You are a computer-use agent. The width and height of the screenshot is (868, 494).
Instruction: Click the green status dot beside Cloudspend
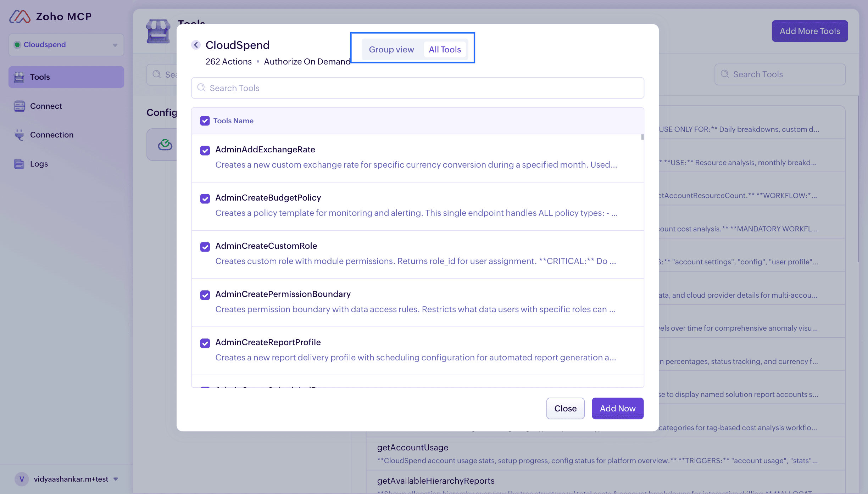point(17,45)
